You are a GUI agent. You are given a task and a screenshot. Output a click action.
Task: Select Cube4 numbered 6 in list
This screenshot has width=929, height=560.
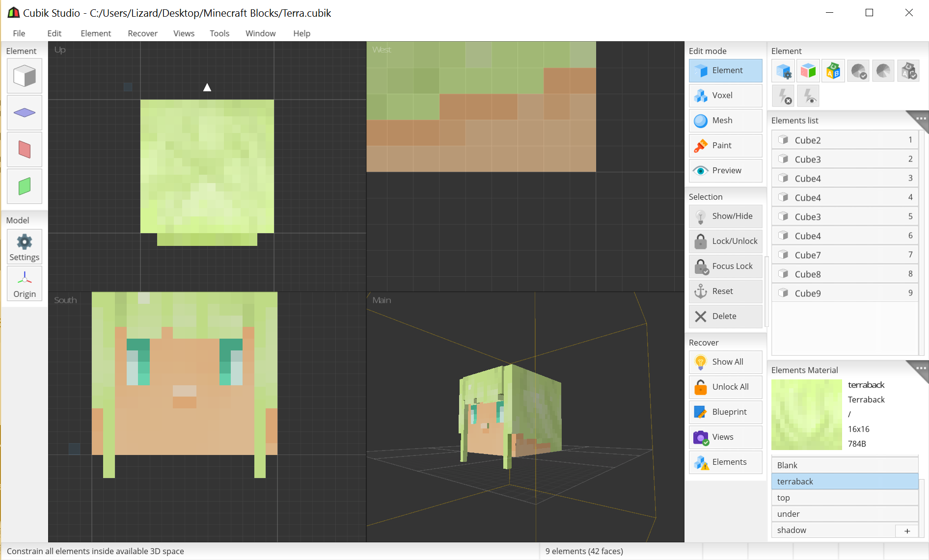pos(845,236)
